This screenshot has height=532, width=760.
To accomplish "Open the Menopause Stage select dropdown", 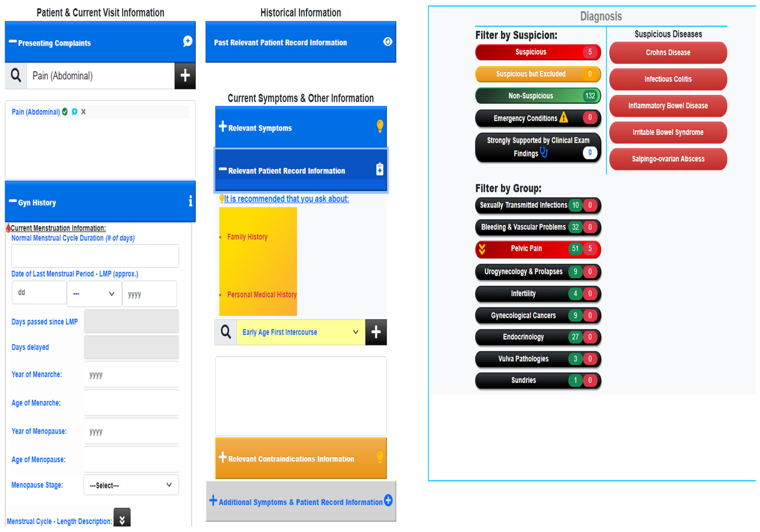I will [x=131, y=485].
